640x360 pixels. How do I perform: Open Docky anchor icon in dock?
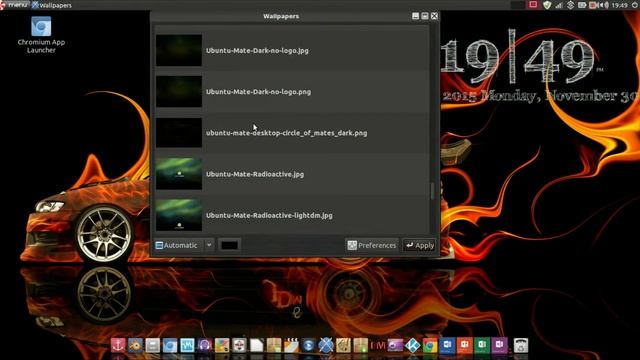click(118, 345)
